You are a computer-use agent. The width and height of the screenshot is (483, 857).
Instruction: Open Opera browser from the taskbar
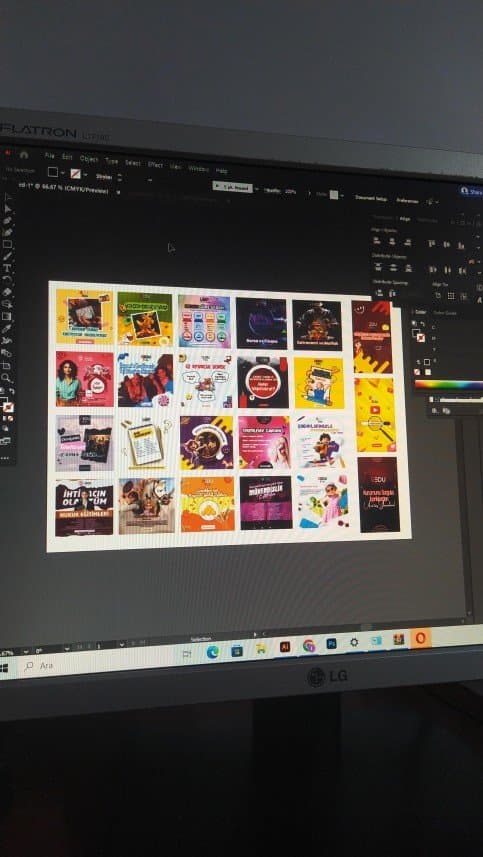pos(420,638)
